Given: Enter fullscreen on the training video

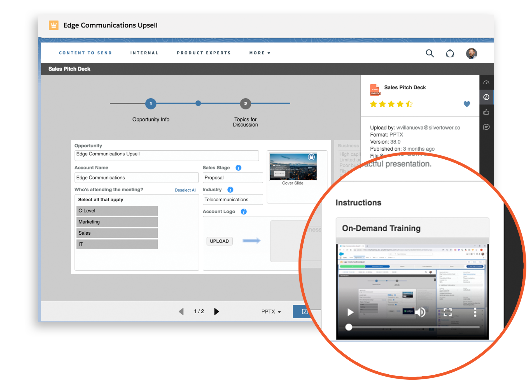Looking at the screenshot, I should point(447,312).
